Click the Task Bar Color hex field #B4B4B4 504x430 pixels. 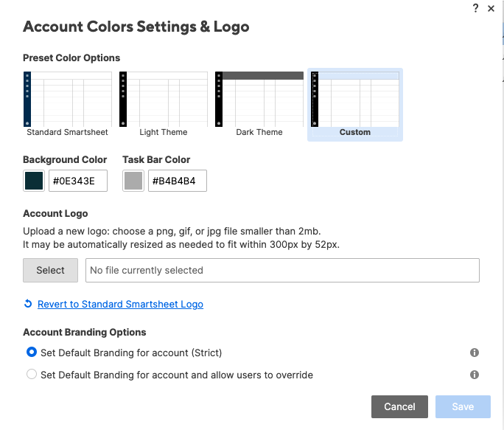178,181
